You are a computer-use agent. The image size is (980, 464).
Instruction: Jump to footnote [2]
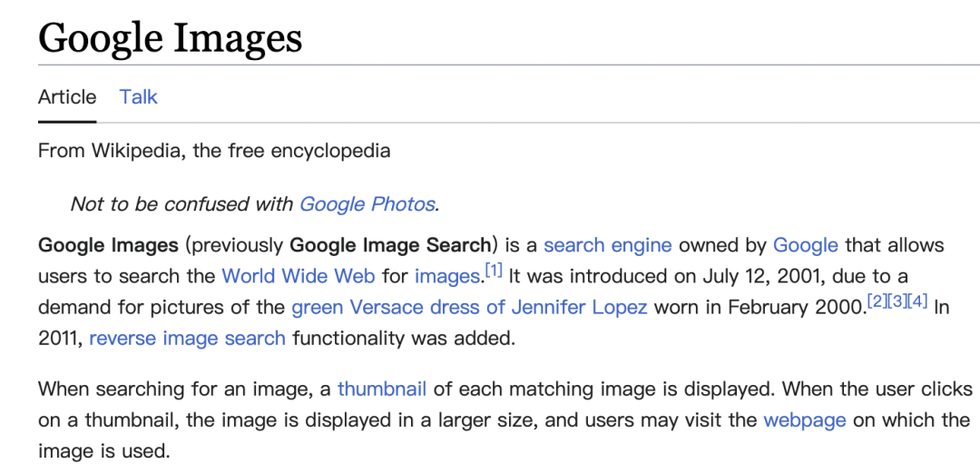click(877, 303)
